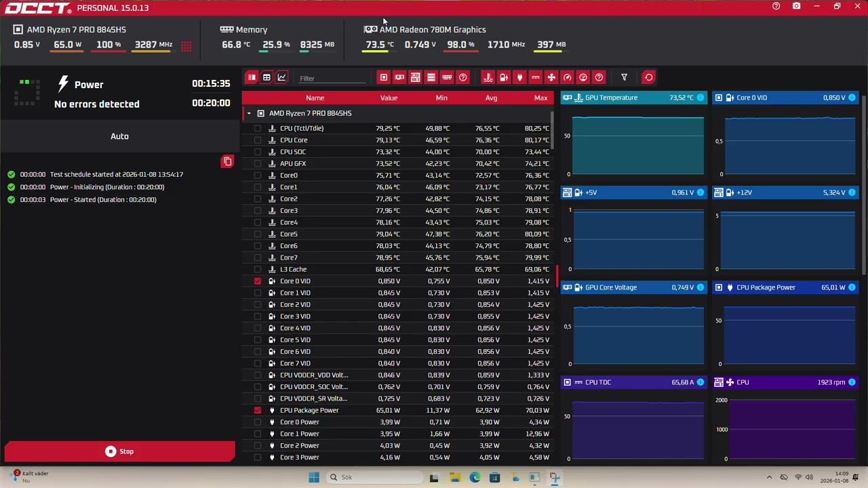This screenshot has height=488, width=868.
Task: Select the CPU VDDCR_SOC Voltage row
Action: pyautogui.click(x=398, y=387)
